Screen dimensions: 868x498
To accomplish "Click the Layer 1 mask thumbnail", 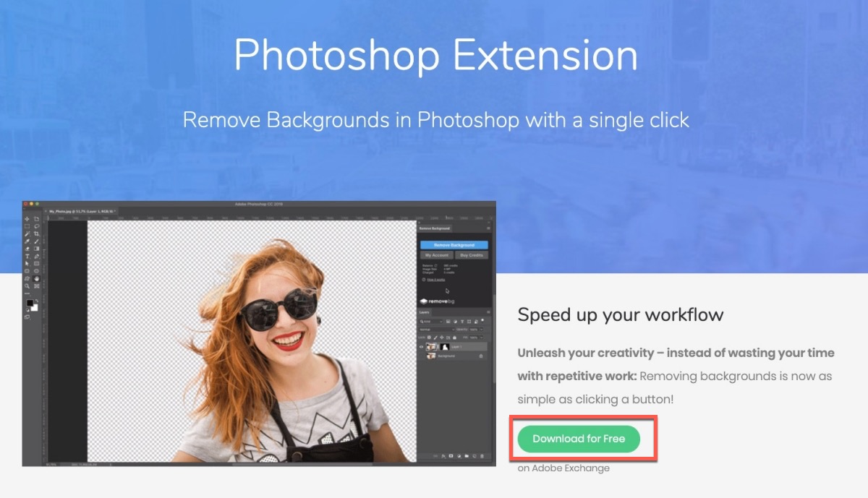I will coord(445,347).
